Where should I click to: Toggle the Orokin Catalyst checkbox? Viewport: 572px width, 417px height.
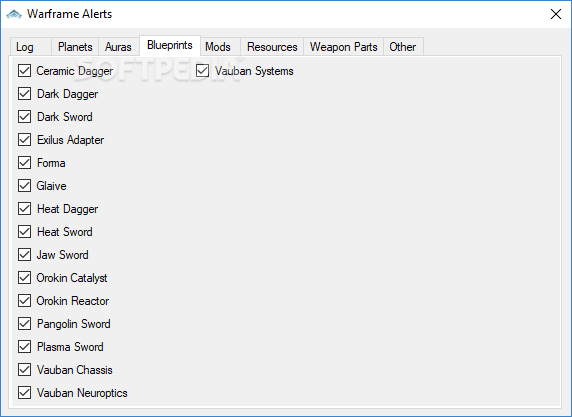coord(24,278)
